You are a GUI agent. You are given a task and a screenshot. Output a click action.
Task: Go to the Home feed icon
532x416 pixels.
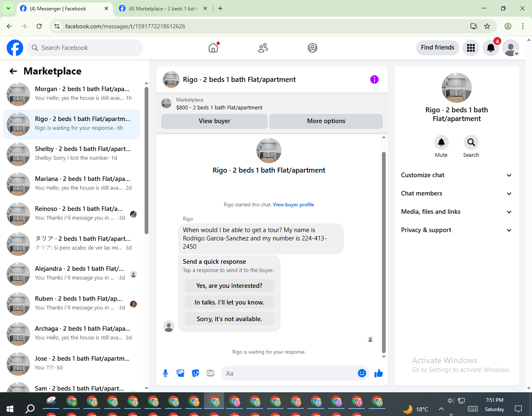click(x=213, y=48)
